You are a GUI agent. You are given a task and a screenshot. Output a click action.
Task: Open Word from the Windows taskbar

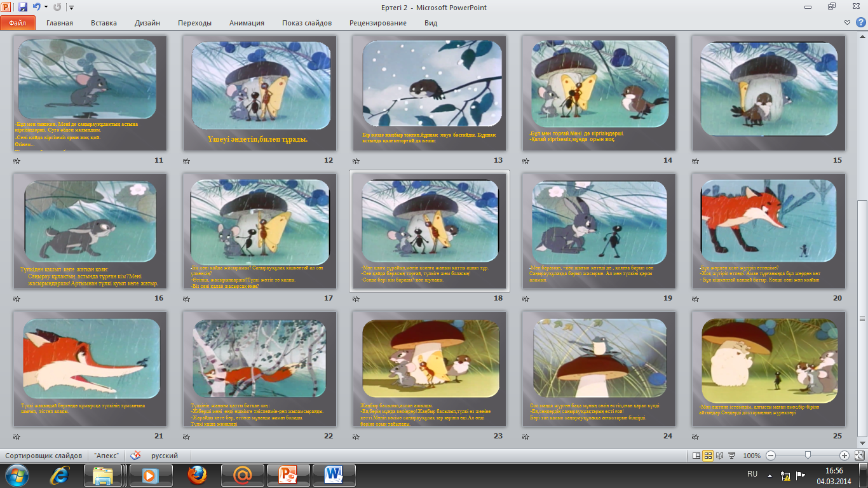pos(334,475)
